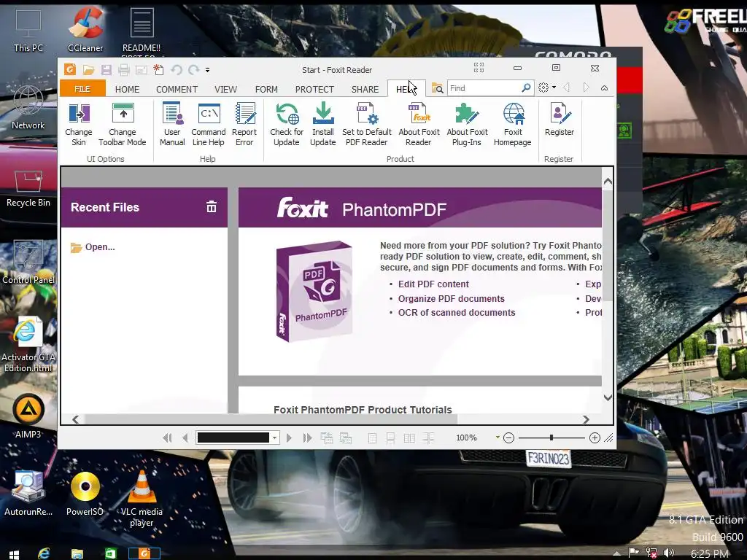Click Edit PDF content link

pos(433,284)
